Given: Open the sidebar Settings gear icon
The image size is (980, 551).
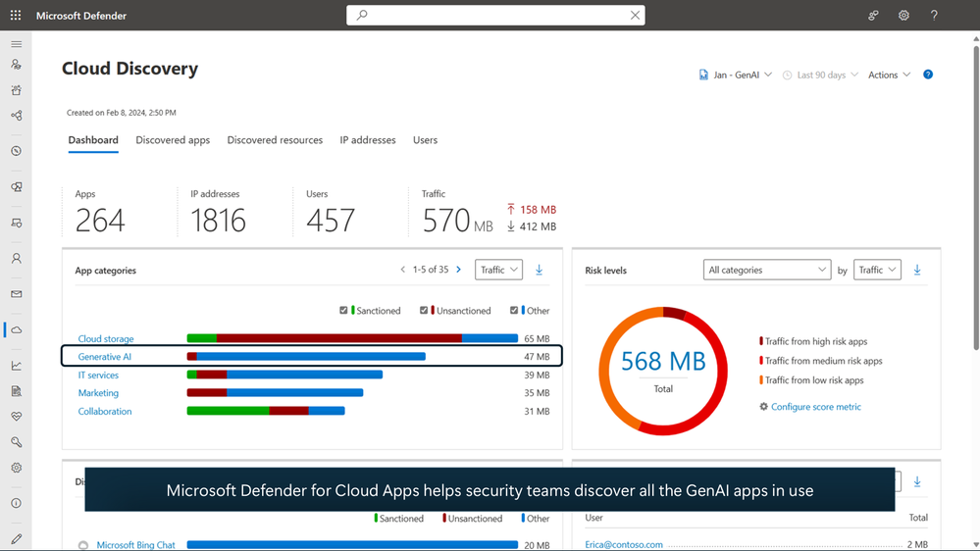Looking at the screenshot, I should pos(17,468).
